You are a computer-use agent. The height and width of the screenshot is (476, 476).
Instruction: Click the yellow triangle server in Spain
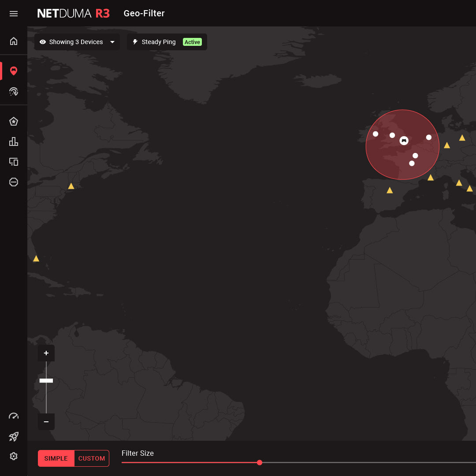390,190
